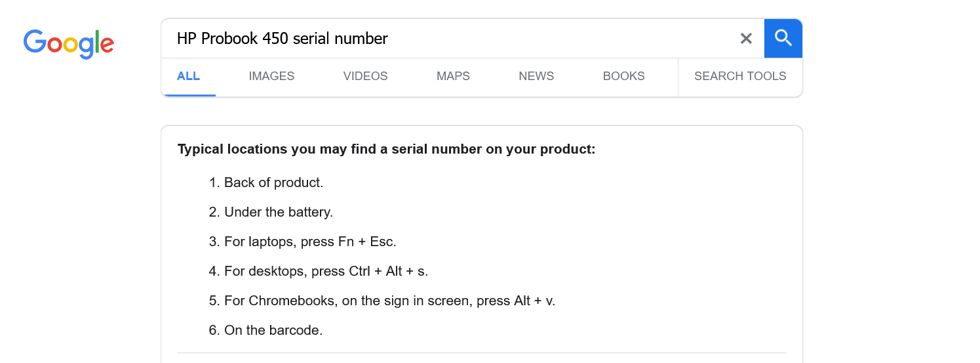Click the blue magnifying glass search button
The image size is (980, 363).
(x=783, y=39)
